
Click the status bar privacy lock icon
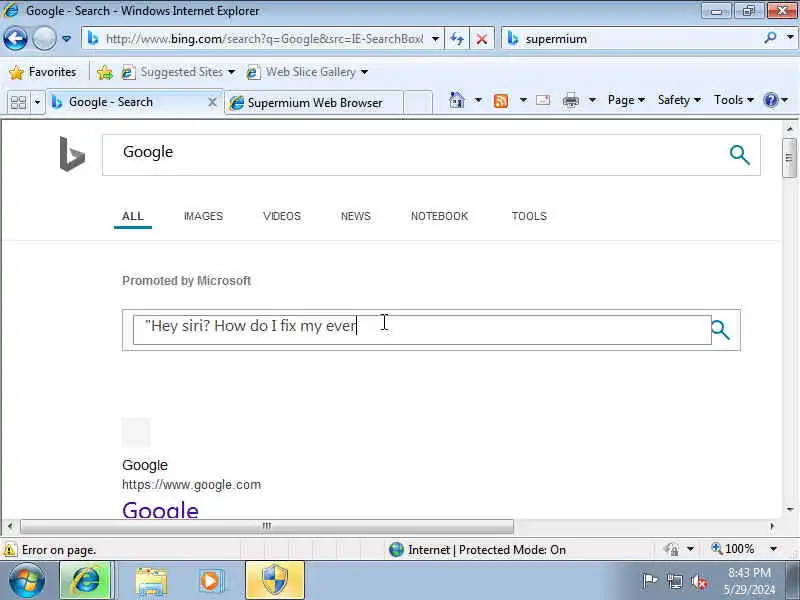pyautogui.click(x=671, y=549)
